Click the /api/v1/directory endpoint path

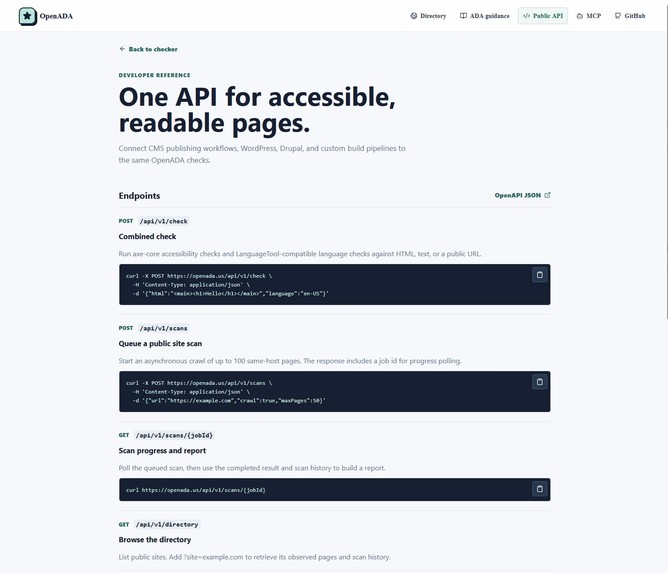167,524
